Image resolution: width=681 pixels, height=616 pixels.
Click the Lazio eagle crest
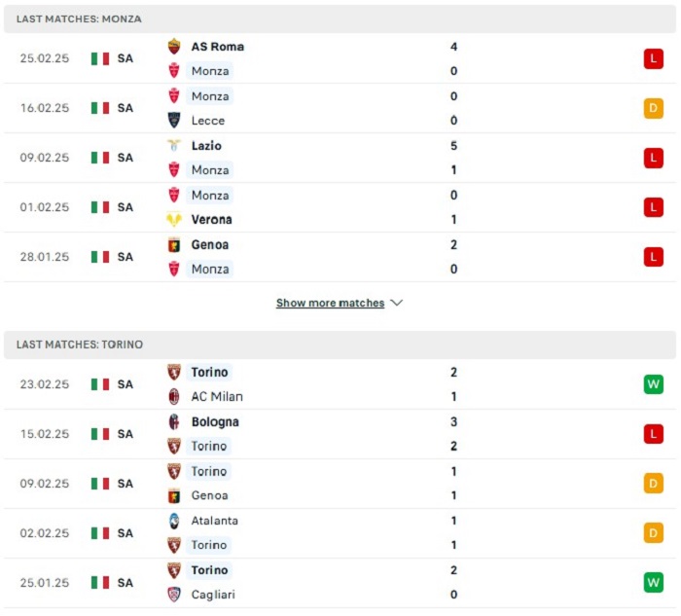click(174, 146)
